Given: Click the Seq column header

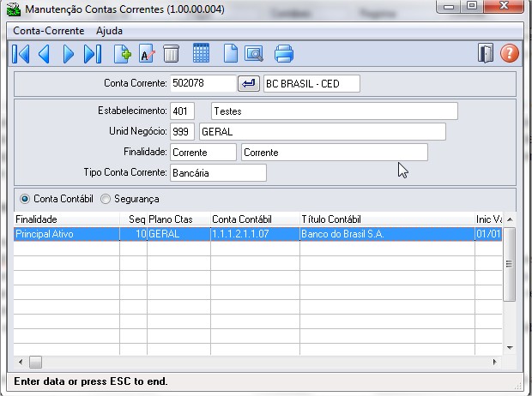Looking at the screenshot, I should click(x=133, y=219).
